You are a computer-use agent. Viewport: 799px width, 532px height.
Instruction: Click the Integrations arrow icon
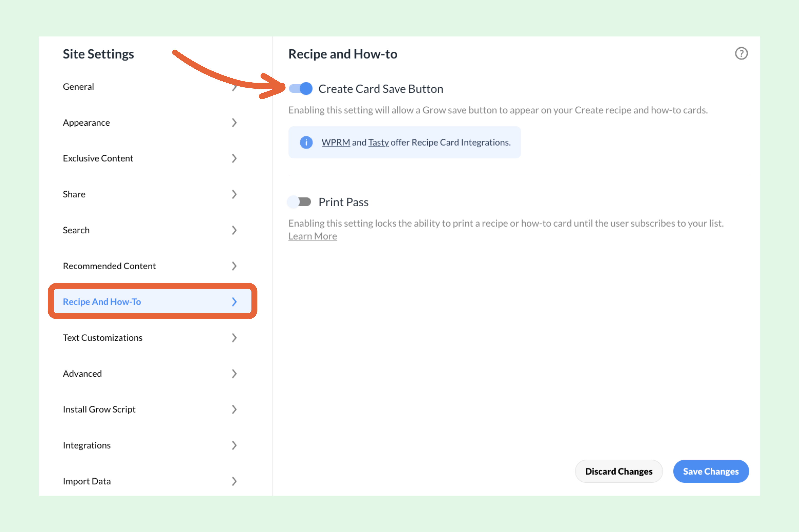[x=234, y=445]
